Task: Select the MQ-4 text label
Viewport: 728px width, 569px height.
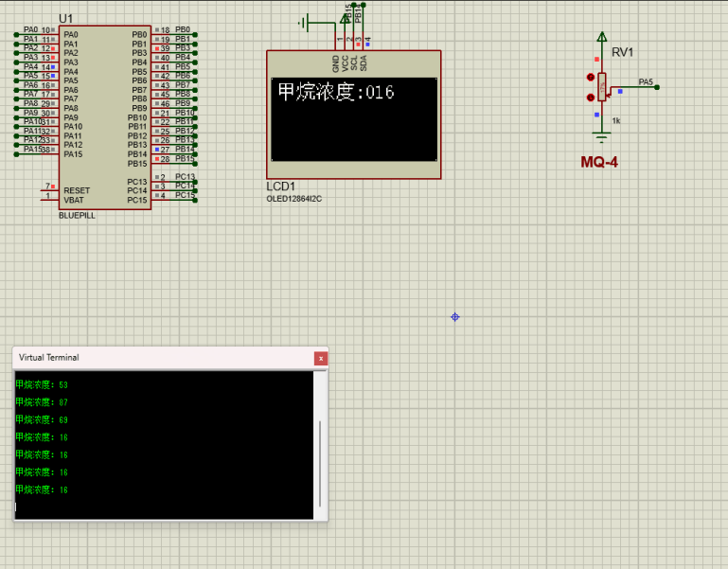Action: tap(599, 163)
